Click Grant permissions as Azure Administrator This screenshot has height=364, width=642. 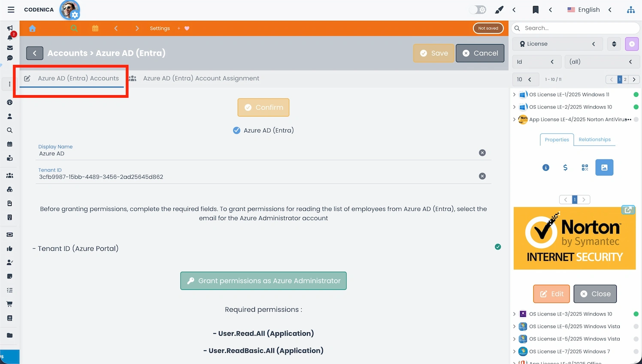tap(263, 281)
